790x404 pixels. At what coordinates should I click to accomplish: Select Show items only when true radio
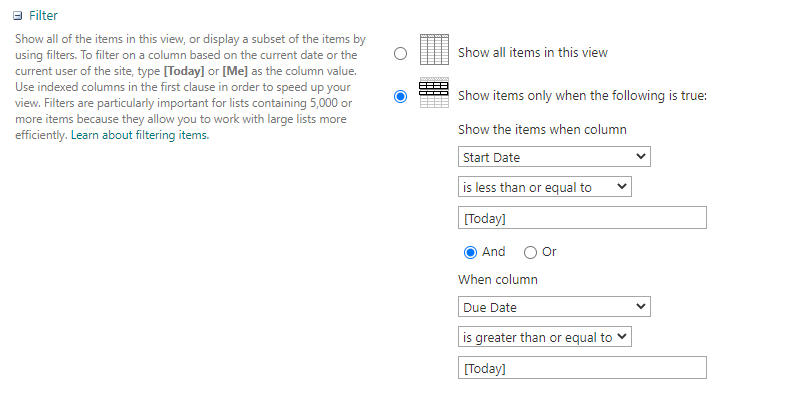401,97
